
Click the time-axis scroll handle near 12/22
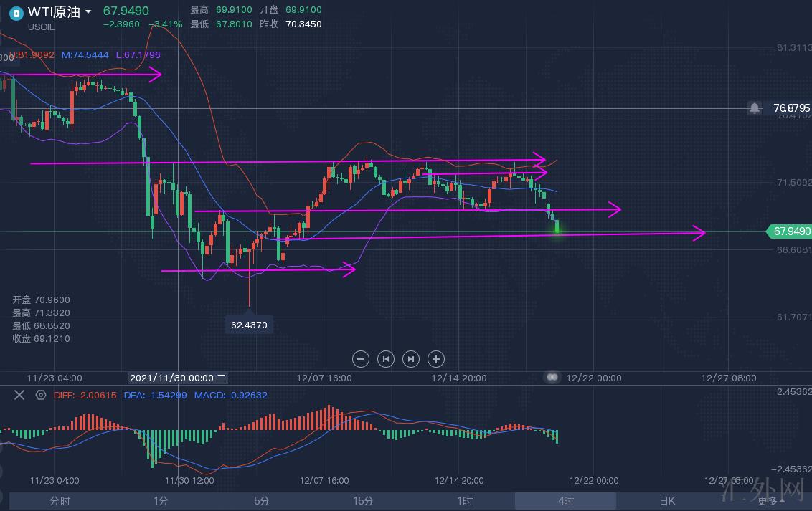552,377
